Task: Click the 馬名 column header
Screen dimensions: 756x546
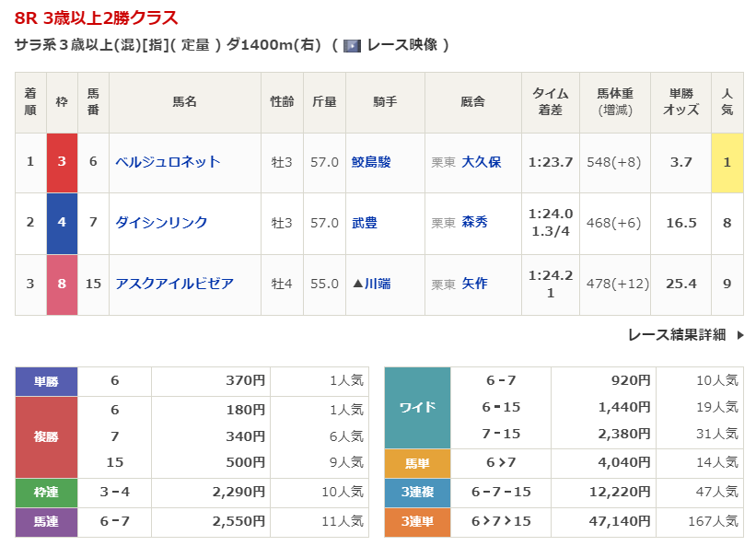Action: pos(184,102)
